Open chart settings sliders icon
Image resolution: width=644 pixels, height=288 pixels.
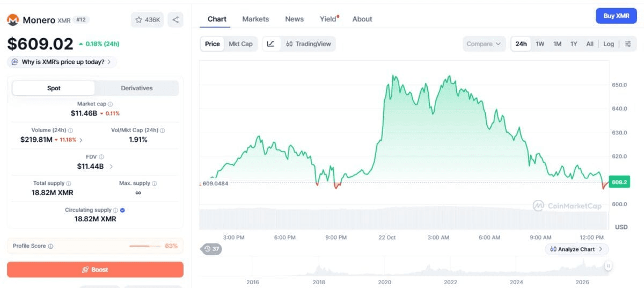click(628, 44)
